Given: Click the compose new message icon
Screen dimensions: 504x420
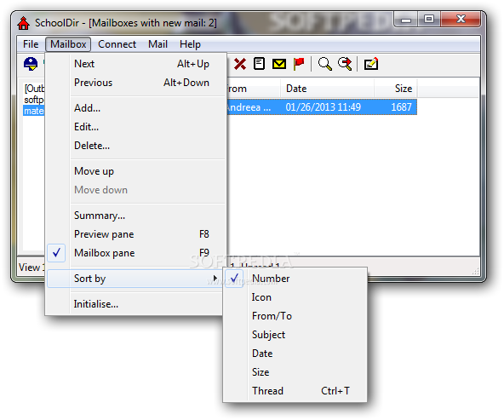Looking at the screenshot, I should click(371, 64).
